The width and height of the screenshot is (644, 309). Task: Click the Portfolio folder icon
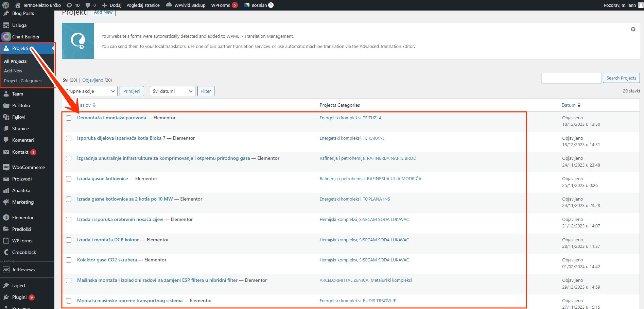tap(6, 105)
